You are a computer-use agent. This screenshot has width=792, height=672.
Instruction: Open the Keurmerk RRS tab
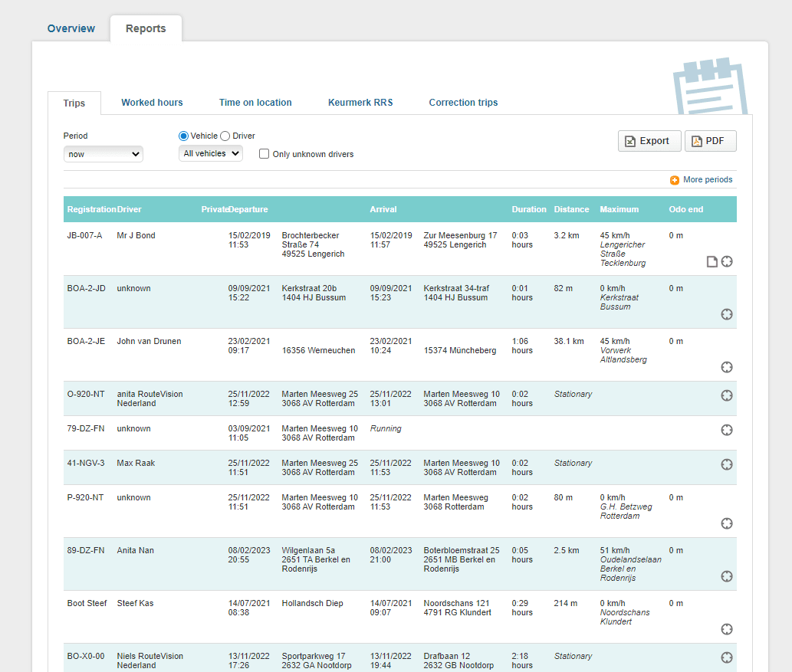click(x=360, y=103)
